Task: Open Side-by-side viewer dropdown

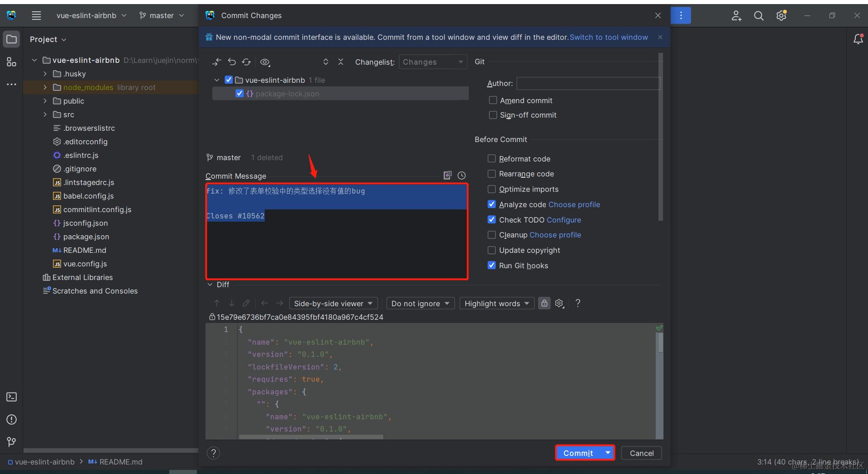Action: 333,303
